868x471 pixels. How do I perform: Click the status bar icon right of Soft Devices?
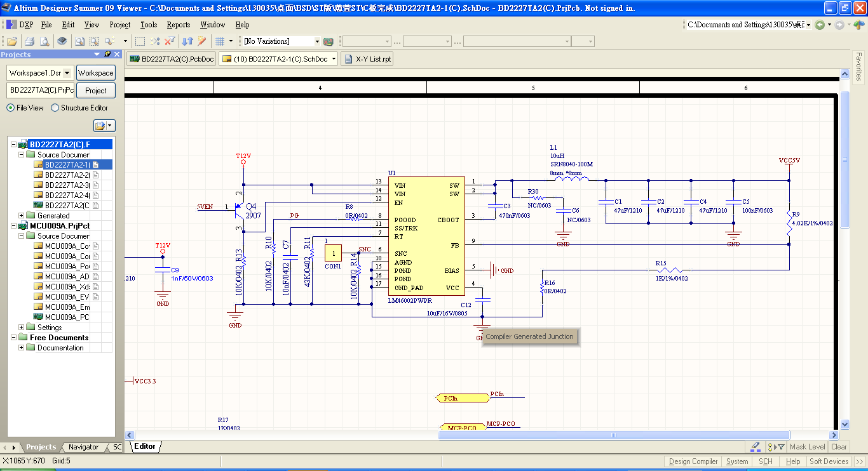[859, 461]
